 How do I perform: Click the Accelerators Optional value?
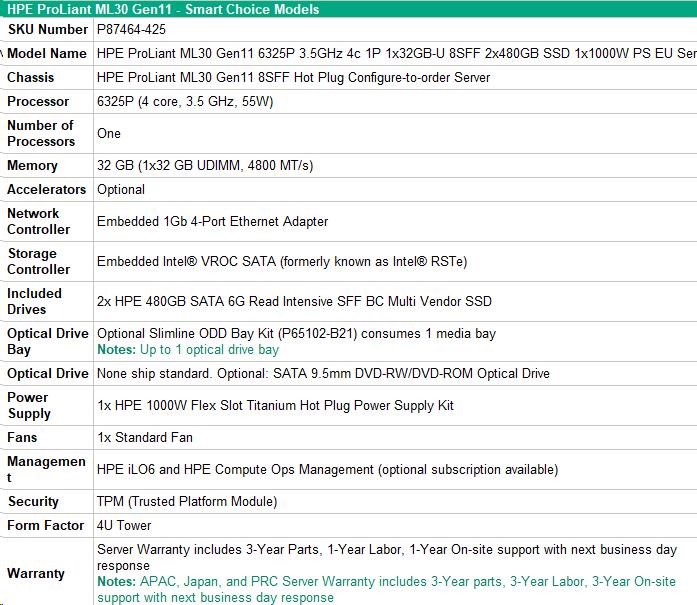pyautogui.click(x=121, y=190)
